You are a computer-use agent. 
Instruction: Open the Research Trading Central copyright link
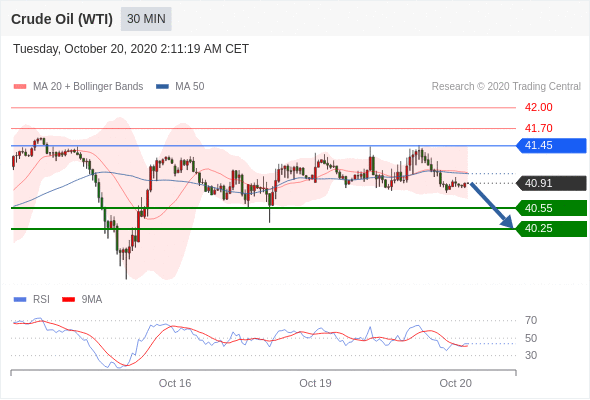[506, 87]
